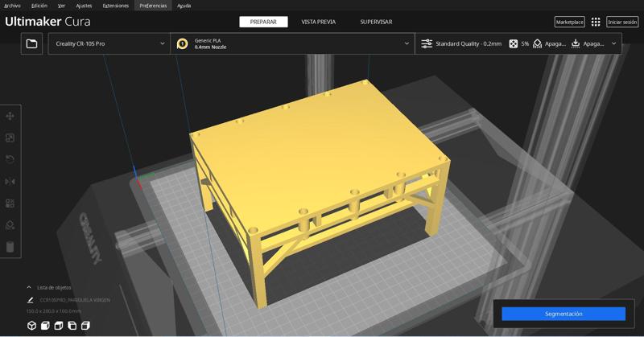
Task: Click the blue Segmentación button
Action: pyautogui.click(x=563, y=314)
